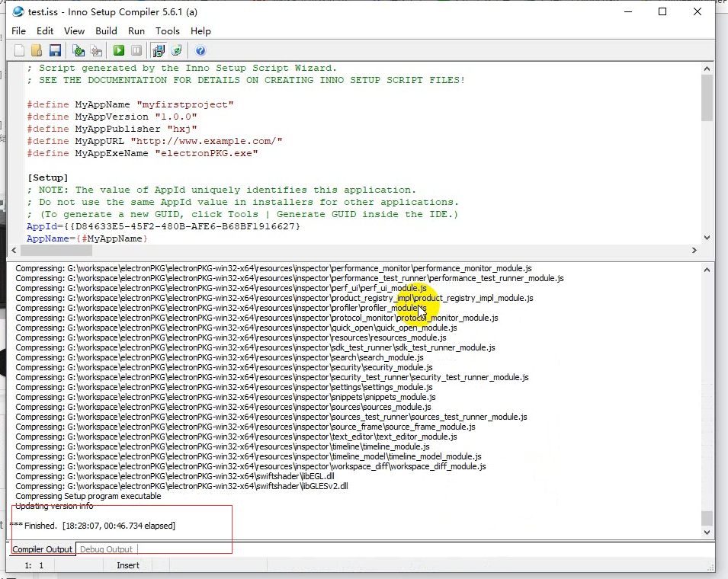The image size is (728, 579).
Task: Open the Build menu
Action: 106,31
